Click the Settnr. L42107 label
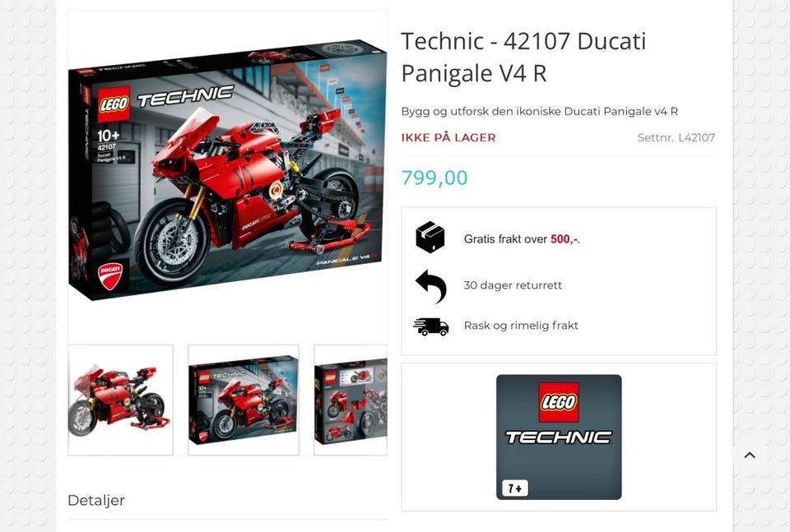The height and width of the screenshot is (532, 790). pos(676,137)
